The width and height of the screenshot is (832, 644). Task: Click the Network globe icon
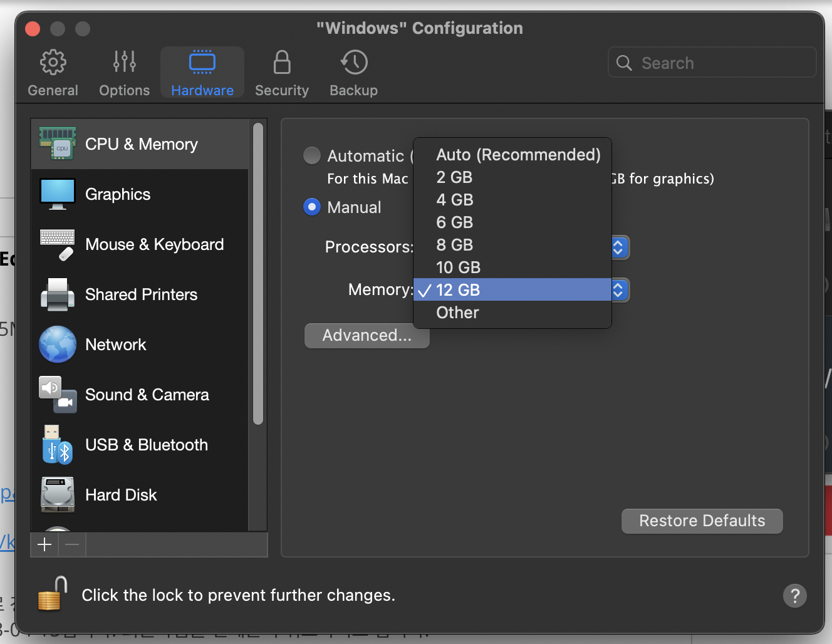58,345
